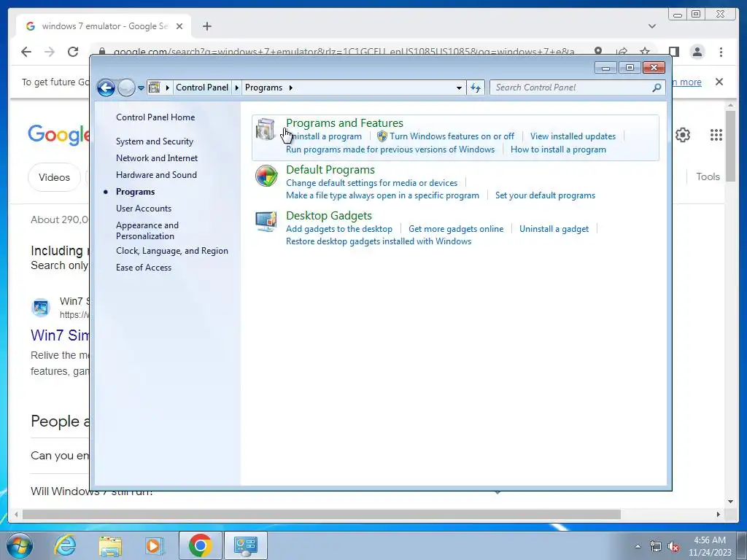Open Google search Tools
This screenshot has width=747, height=560.
point(708,176)
